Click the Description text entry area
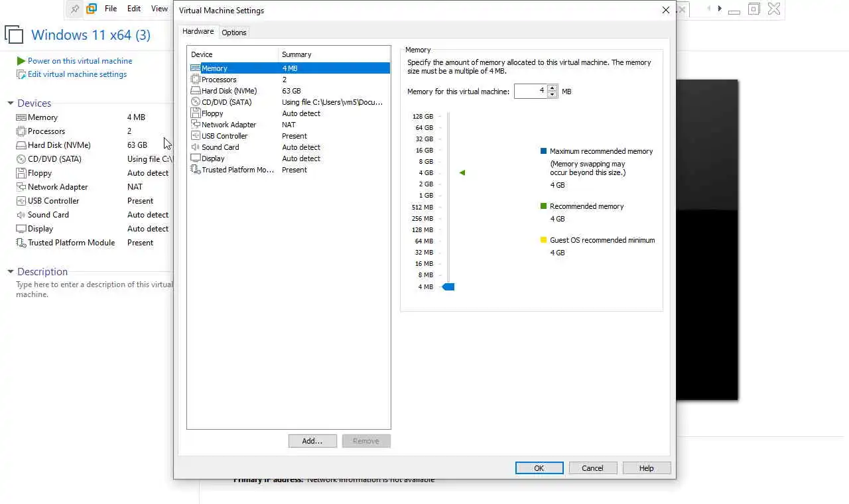The height and width of the screenshot is (504, 849). (94, 289)
